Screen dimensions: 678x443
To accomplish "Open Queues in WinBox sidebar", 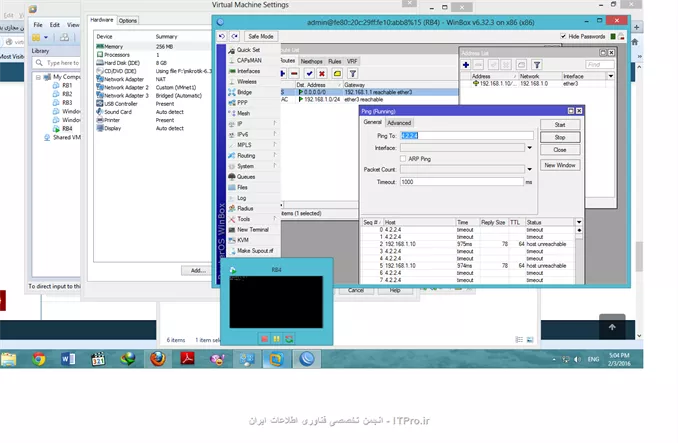I will 246,177.
